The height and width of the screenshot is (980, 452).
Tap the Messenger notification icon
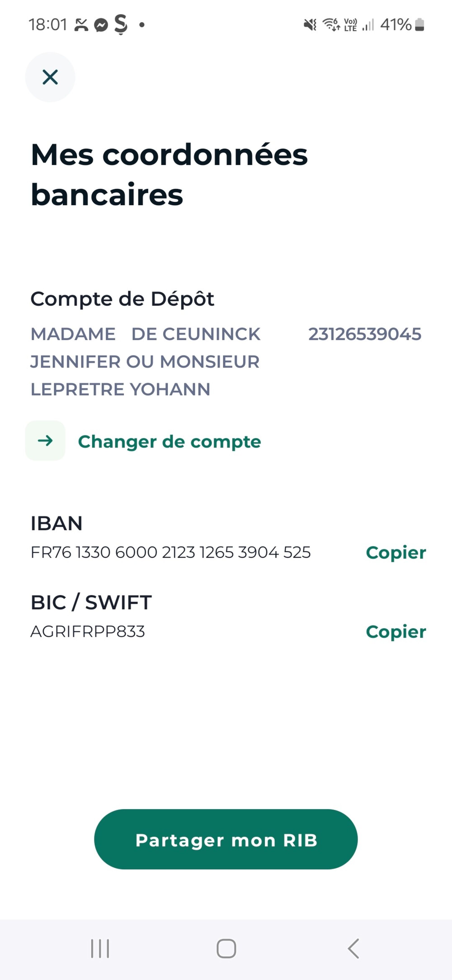click(x=101, y=25)
